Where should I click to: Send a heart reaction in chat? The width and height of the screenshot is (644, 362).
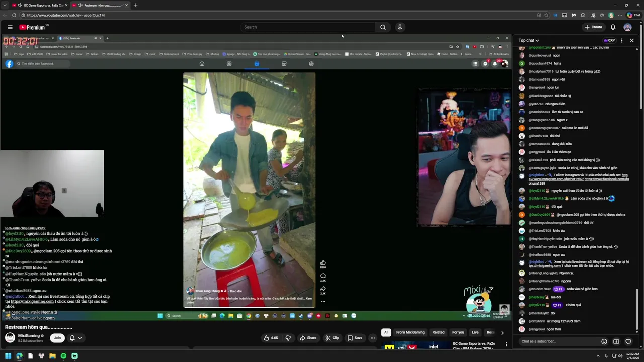(628, 341)
